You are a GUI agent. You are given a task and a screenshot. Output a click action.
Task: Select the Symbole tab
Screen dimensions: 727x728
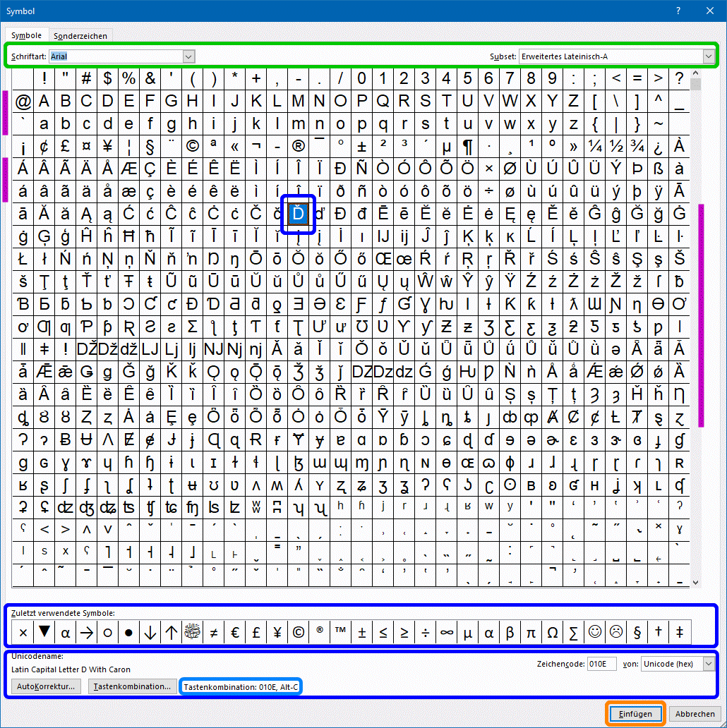(x=27, y=35)
